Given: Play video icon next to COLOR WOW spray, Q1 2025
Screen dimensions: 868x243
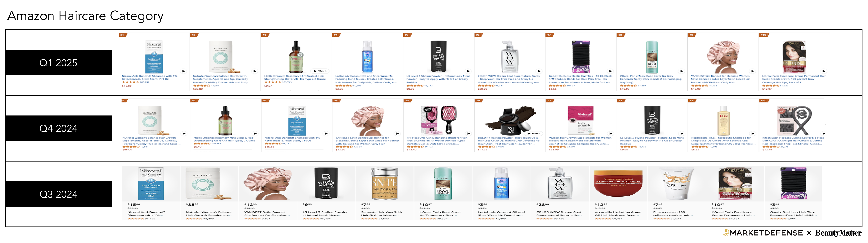Looking at the screenshot, I should coord(539,71).
